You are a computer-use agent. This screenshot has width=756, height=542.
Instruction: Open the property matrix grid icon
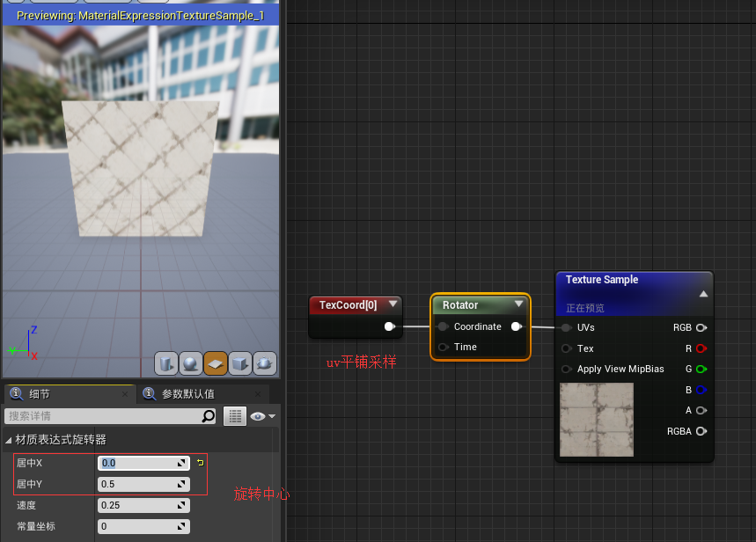pos(235,416)
